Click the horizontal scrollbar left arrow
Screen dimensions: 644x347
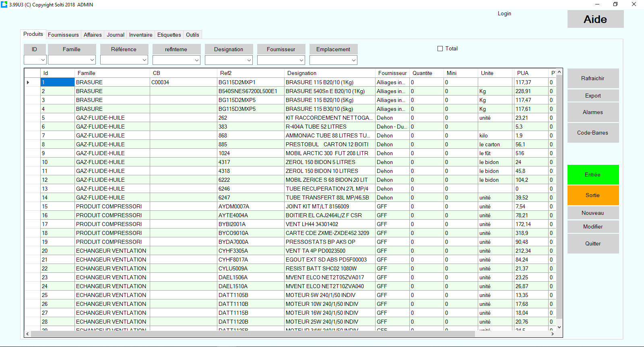pos(27,334)
